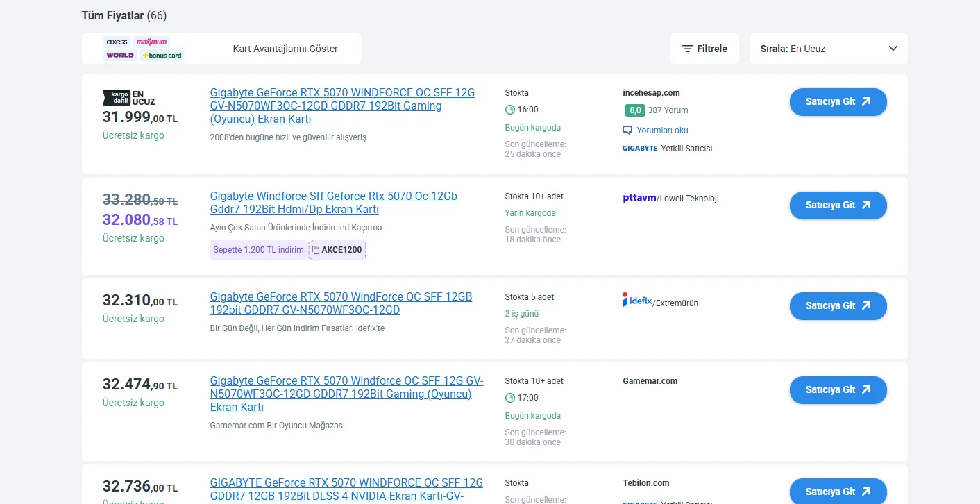Screen dimensions: 980x504
Task: Read incehesap reviews via Yorumları oku
Action: point(655,130)
